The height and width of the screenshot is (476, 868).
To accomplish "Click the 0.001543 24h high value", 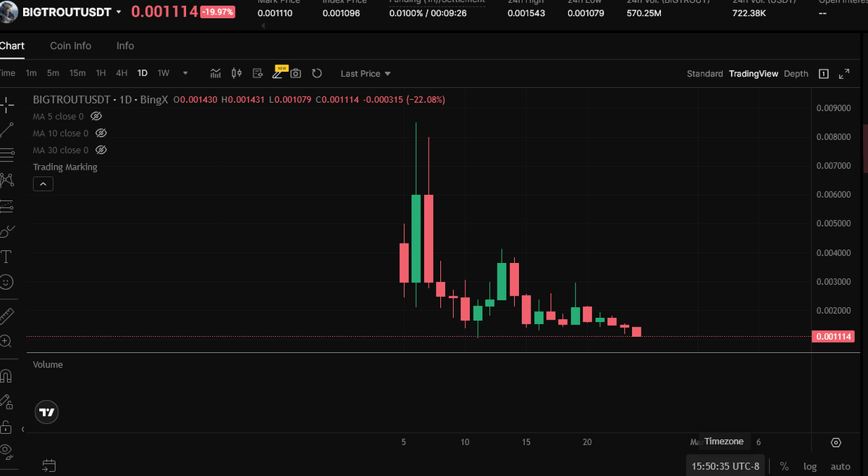I will click(x=526, y=13).
